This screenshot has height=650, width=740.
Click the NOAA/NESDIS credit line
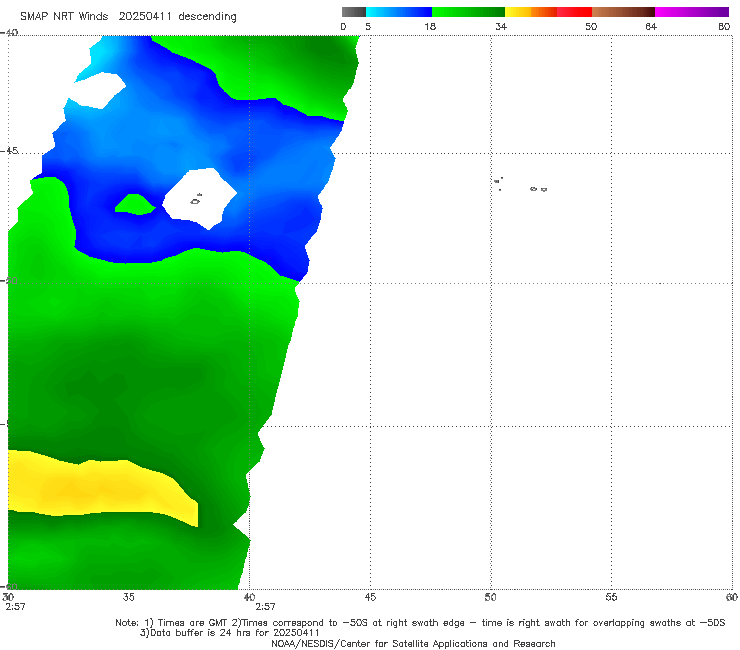[x=413, y=644]
